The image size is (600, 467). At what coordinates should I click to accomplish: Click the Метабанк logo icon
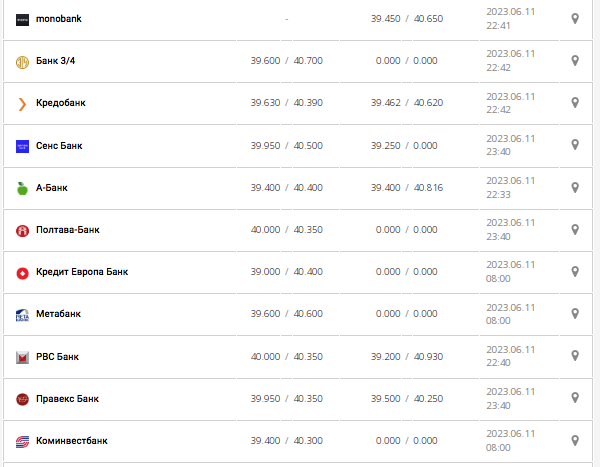pos(22,314)
